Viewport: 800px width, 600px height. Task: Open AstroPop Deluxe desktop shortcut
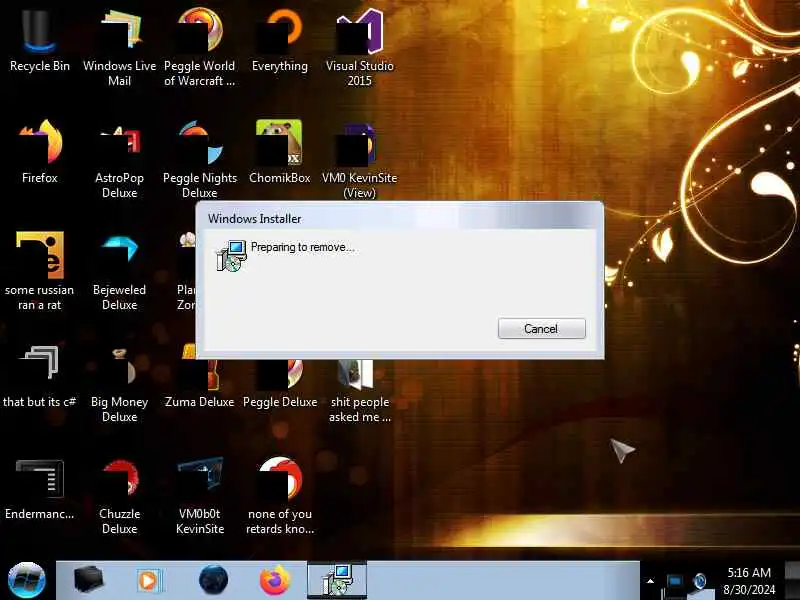tap(119, 160)
